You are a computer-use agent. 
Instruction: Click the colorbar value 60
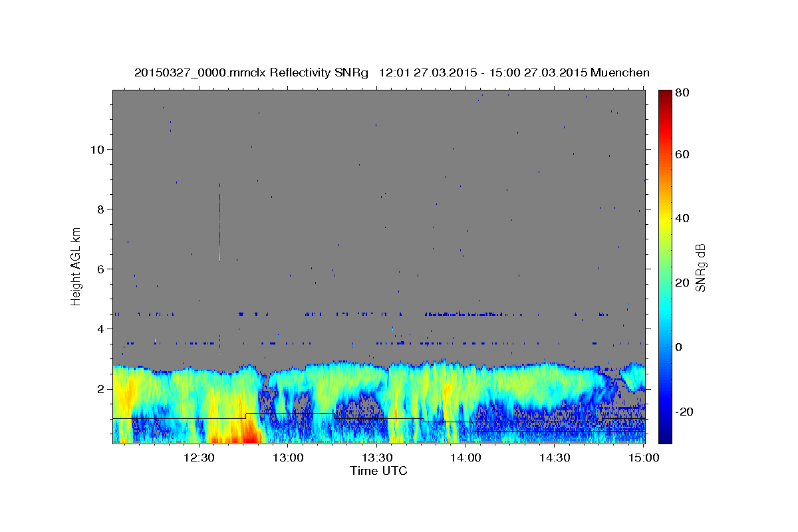pos(684,154)
